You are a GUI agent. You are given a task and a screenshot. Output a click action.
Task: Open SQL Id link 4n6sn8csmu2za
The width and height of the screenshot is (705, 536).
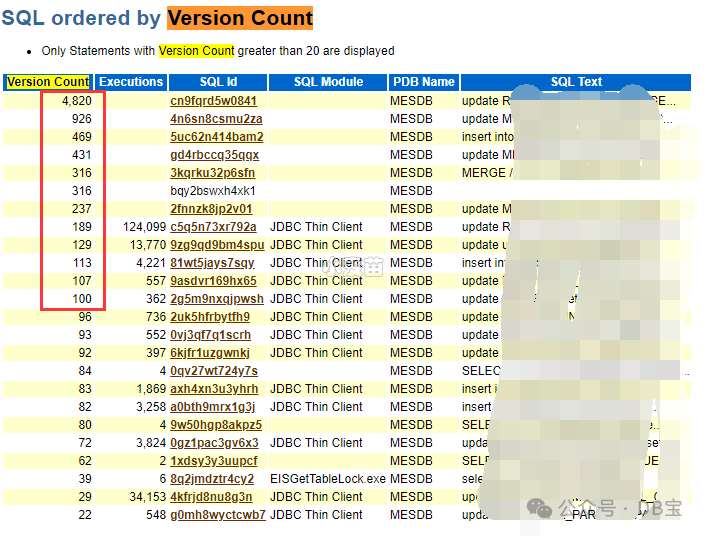click(x=216, y=119)
